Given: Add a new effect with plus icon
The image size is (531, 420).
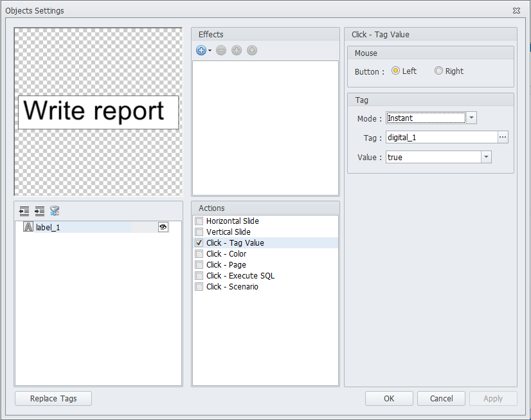Looking at the screenshot, I should point(201,50).
